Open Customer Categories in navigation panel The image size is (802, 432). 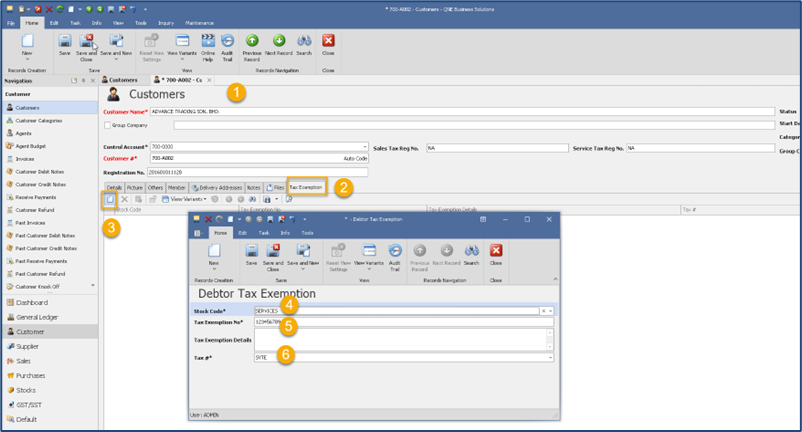pyautogui.click(x=39, y=120)
